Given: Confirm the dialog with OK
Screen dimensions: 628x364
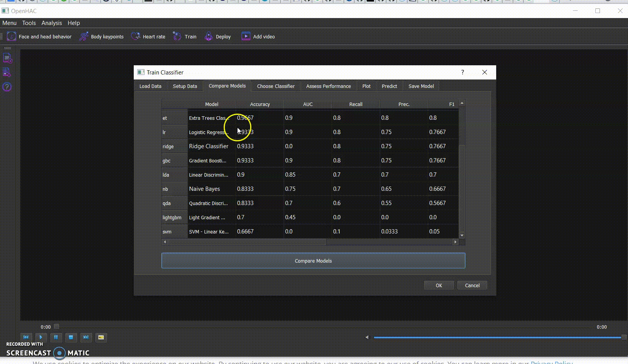Looking at the screenshot, I should 439,285.
